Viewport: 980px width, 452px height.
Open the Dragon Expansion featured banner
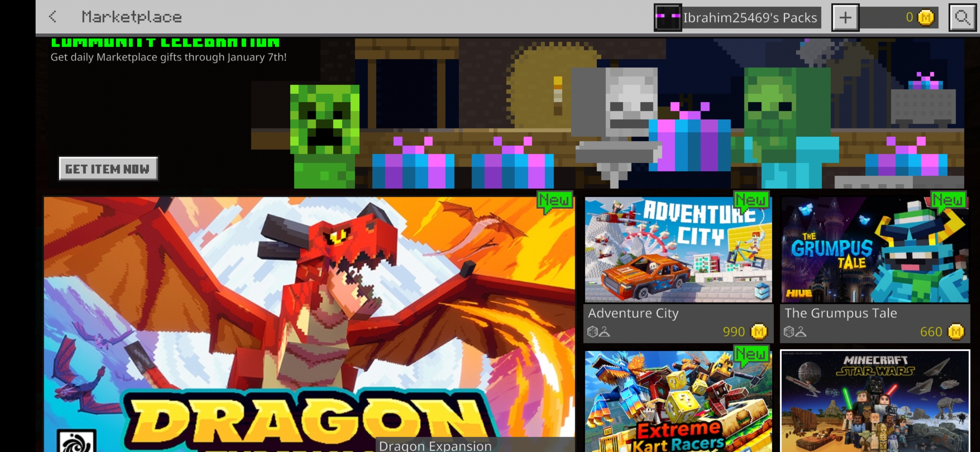tap(309, 318)
